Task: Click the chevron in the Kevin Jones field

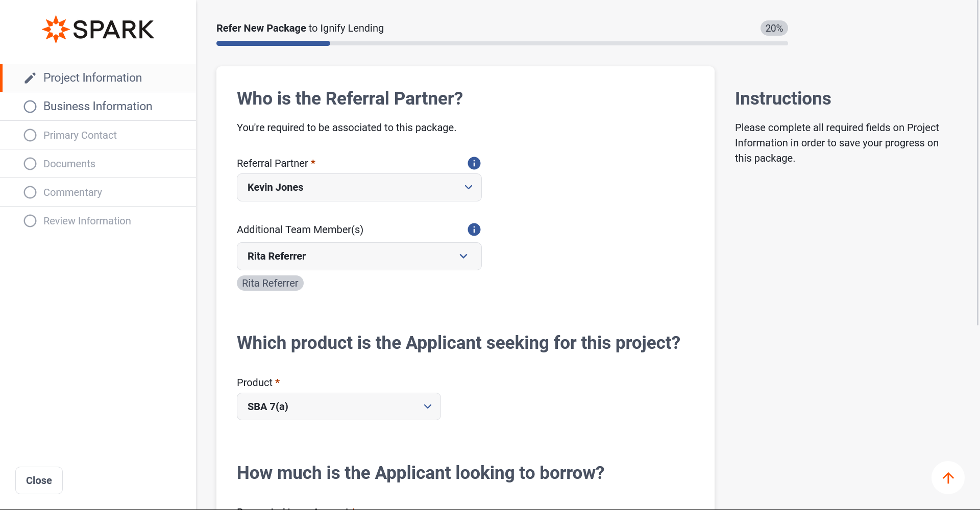Action: coord(468,187)
